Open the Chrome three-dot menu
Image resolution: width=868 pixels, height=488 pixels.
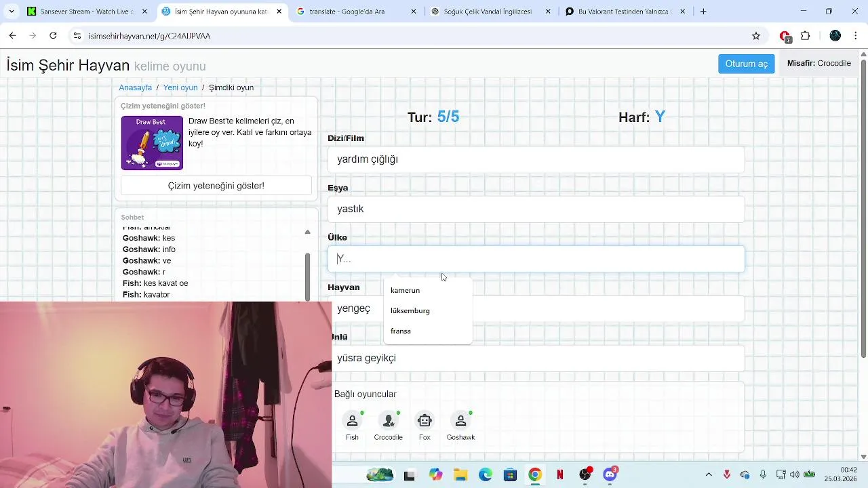(856, 36)
